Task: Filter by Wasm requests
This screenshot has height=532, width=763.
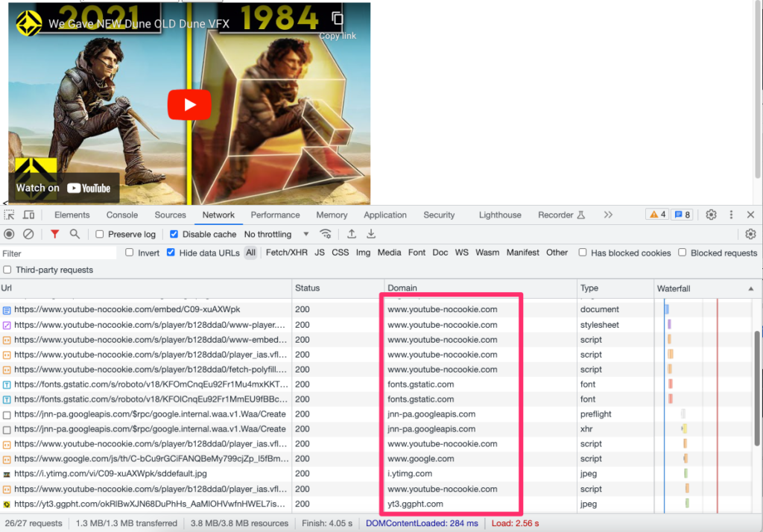Action: tap(487, 253)
